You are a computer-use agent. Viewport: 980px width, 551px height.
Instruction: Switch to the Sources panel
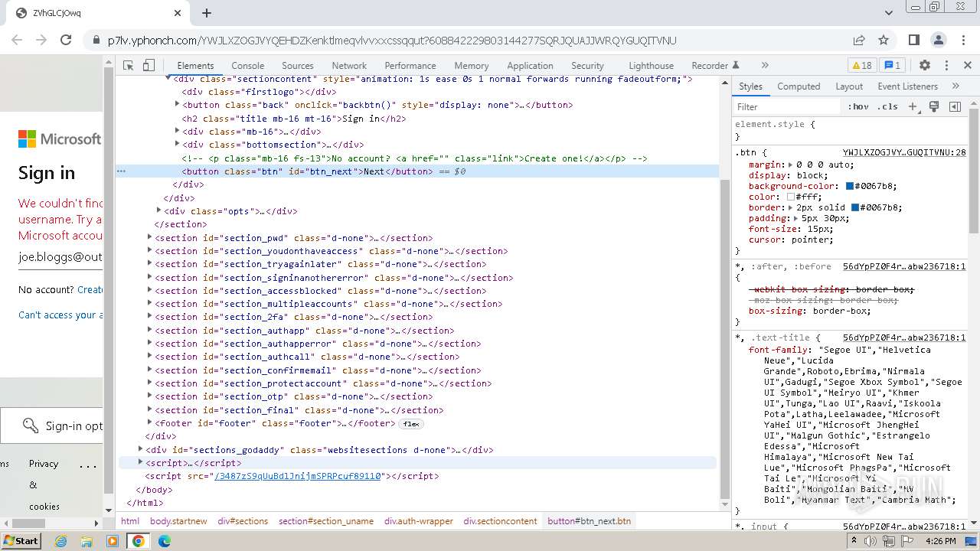click(298, 66)
